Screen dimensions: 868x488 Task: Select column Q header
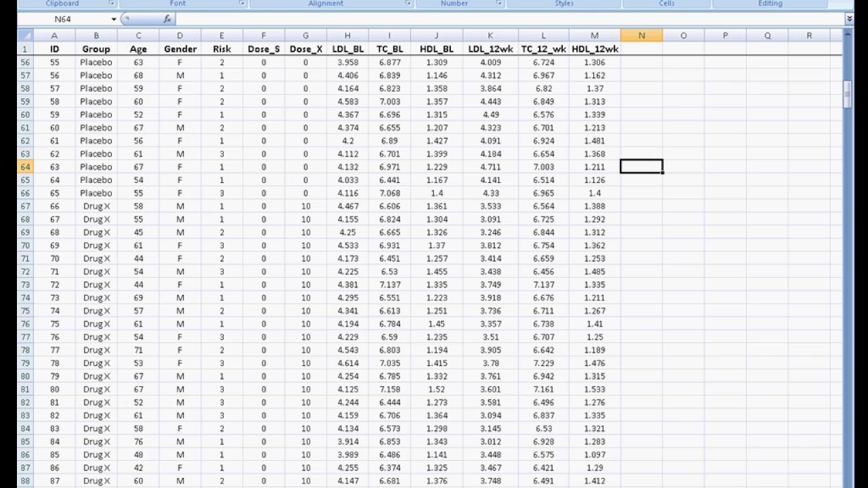click(x=768, y=35)
